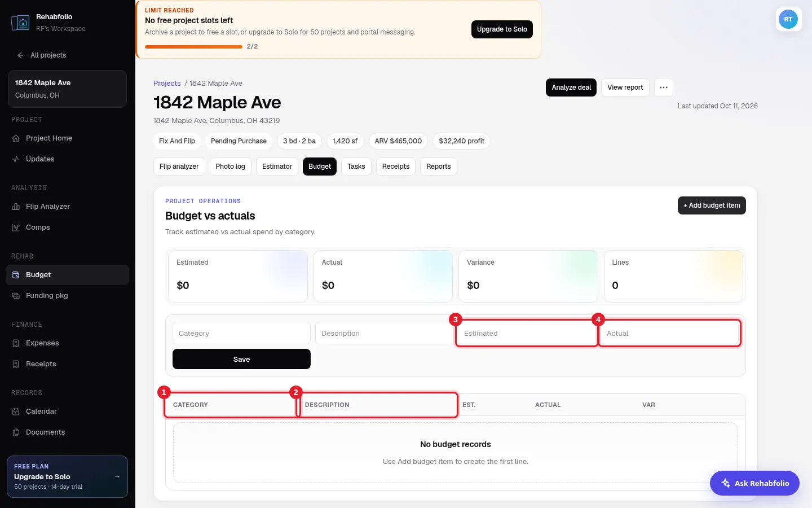The height and width of the screenshot is (508, 812).
Task: Click the Upgrade to Solo banner button
Action: pos(502,29)
